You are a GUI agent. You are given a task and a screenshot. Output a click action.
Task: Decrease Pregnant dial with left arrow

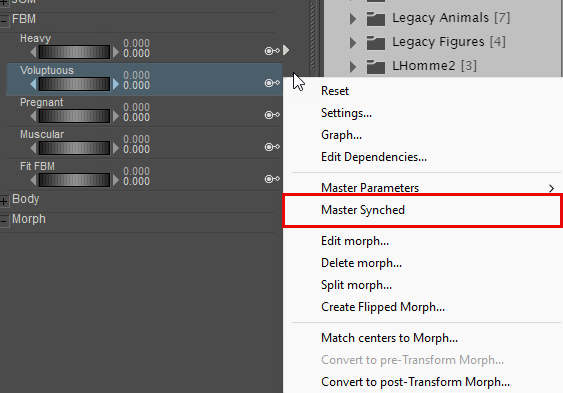point(33,116)
